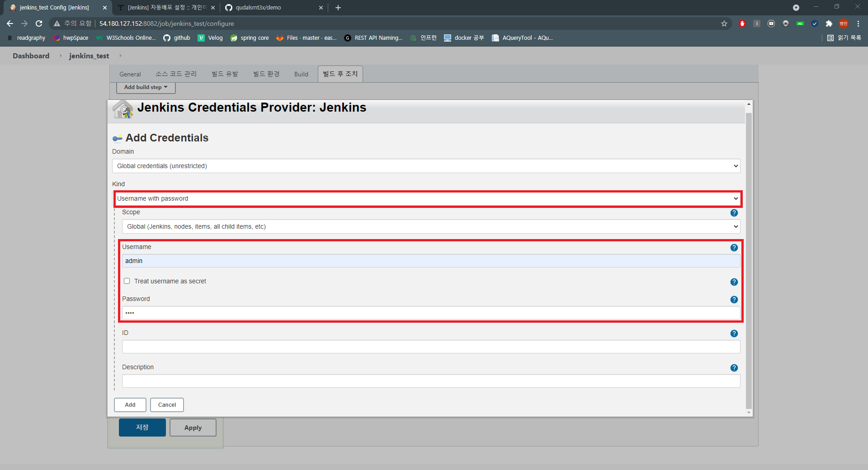This screenshot has width=868, height=470.
Task: Expand the Dashboard breadcrumb arrow
Action: (x=61, y=56)
